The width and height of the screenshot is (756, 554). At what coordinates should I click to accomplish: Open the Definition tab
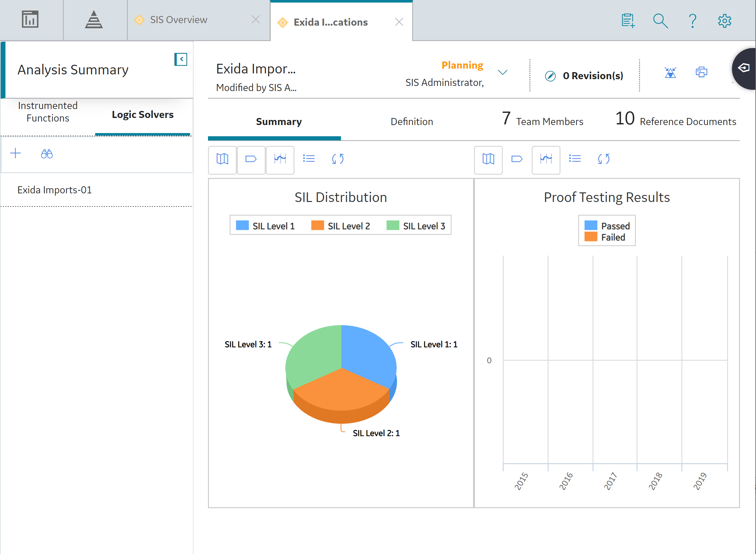[x=412, y=122]
